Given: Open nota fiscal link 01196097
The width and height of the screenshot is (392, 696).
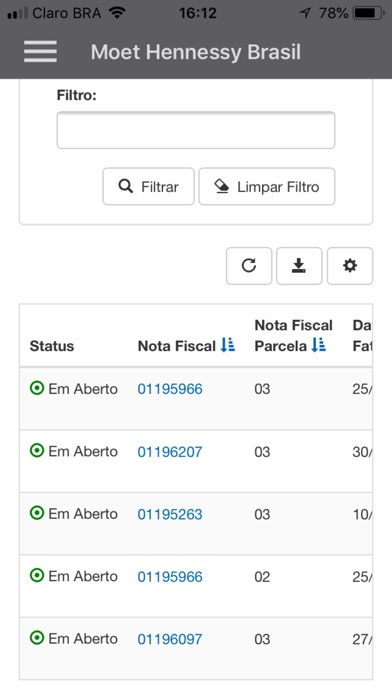Looking at the screenshot, I should [170, 639].
